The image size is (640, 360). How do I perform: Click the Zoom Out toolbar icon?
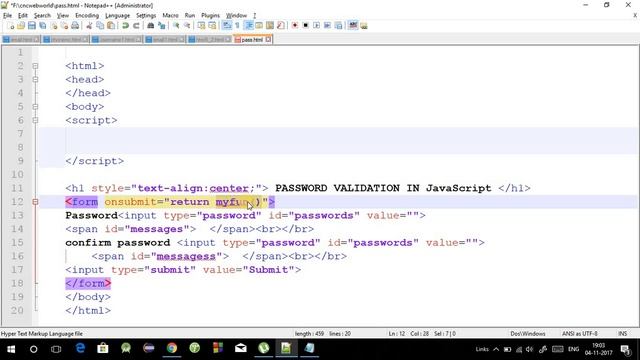point(187,26)
